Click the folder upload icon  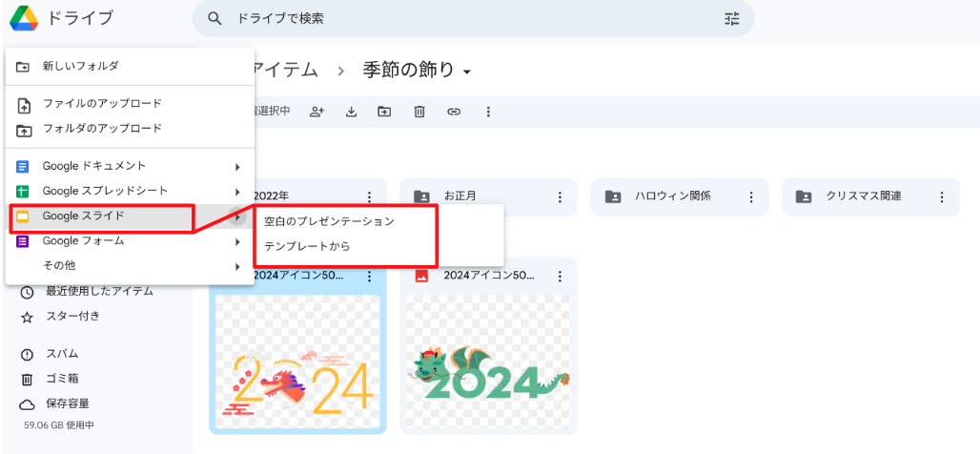(23, 130)
